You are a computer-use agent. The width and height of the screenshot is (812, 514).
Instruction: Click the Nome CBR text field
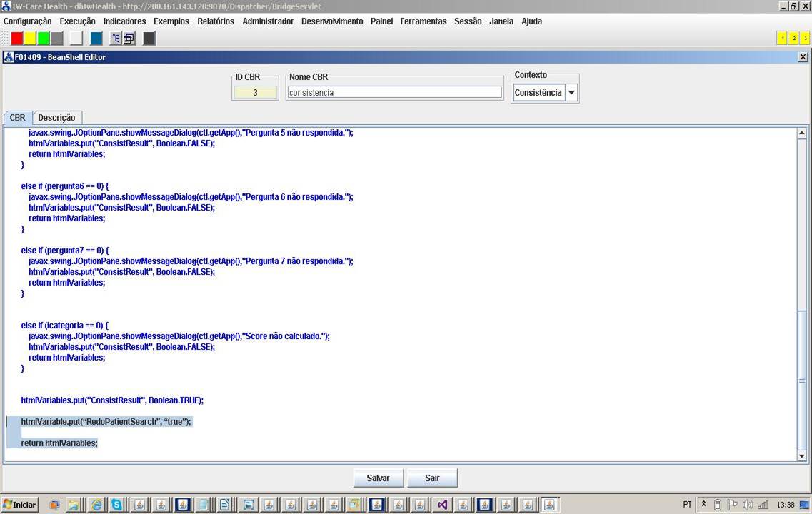tap(394, 92)
